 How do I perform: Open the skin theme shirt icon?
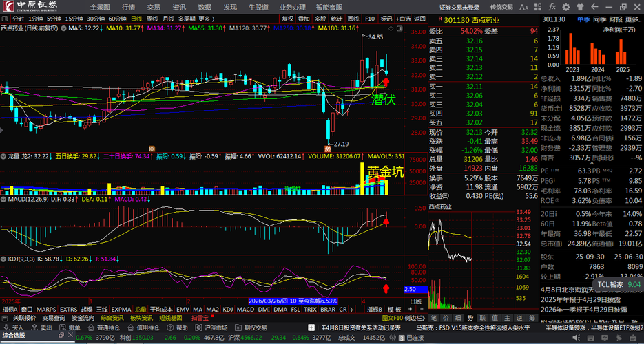[580, 7]
